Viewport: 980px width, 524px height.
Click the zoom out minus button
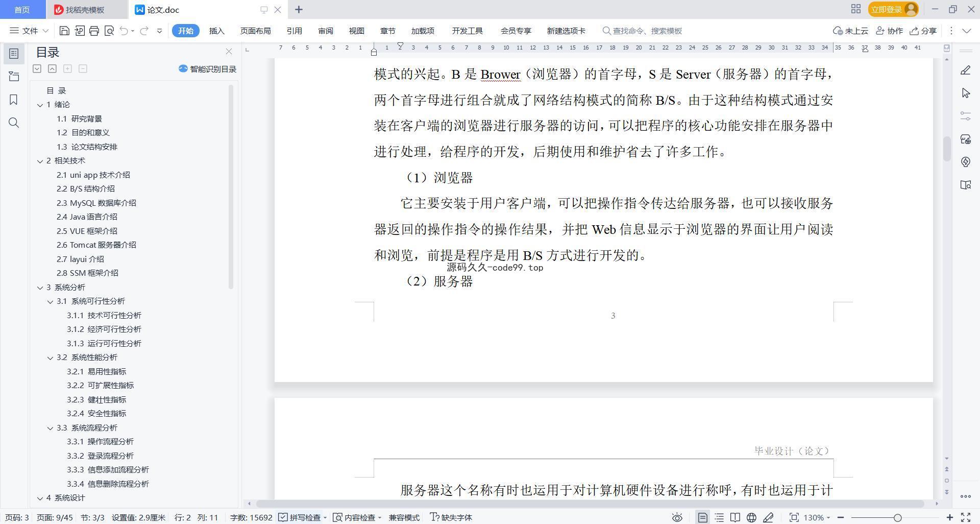tap(840, 517)
